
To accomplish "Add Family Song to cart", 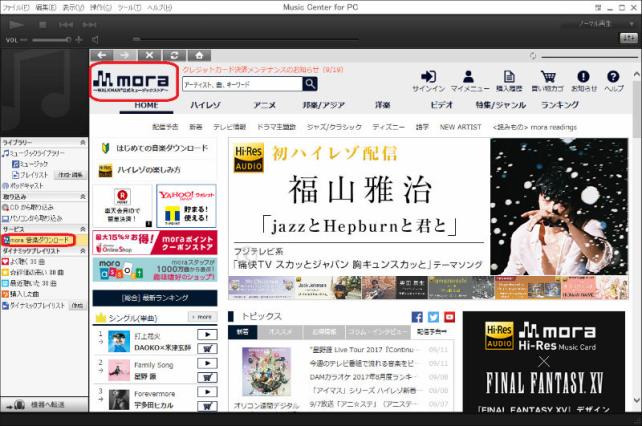I will coord(207,377).
